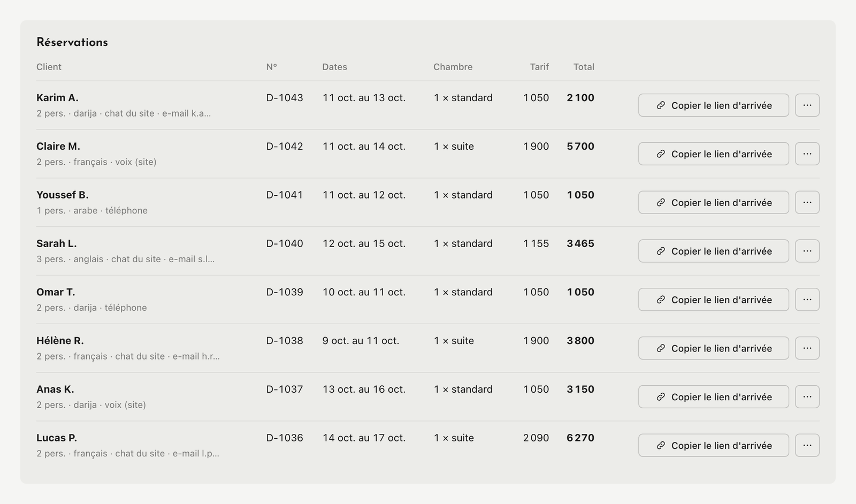Select reservation number D-1037
Screen dimensions: 856x504
click(x=285, y=390)
